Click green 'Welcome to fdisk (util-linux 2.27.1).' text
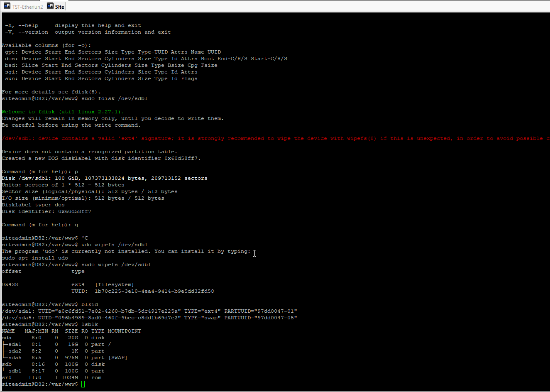This screenshot has width=550, height=392. (x=63, y=112)
